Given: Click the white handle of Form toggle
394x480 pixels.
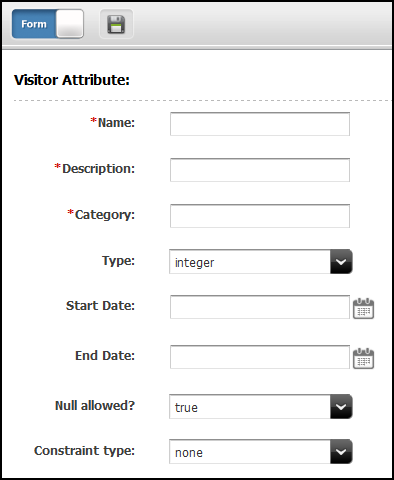Looking at the screenshot, I should pyautogui.click(x=70, y=24).
